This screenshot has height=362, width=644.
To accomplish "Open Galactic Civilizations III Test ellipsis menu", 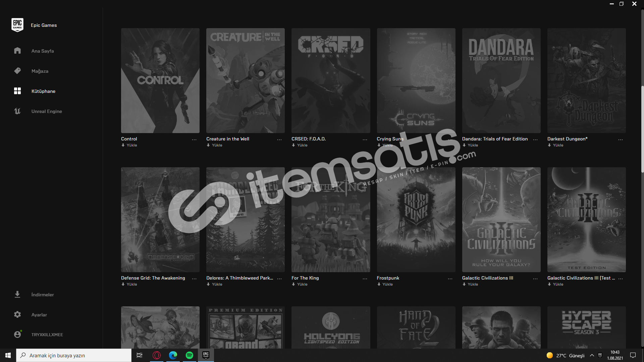I will (x=621, y=279).
